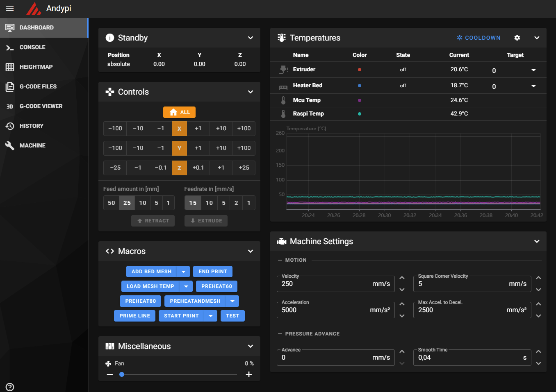Viewport: 556px width, 392px height.
Task: Click the Acceleration input field
Action: pos(324,310)
